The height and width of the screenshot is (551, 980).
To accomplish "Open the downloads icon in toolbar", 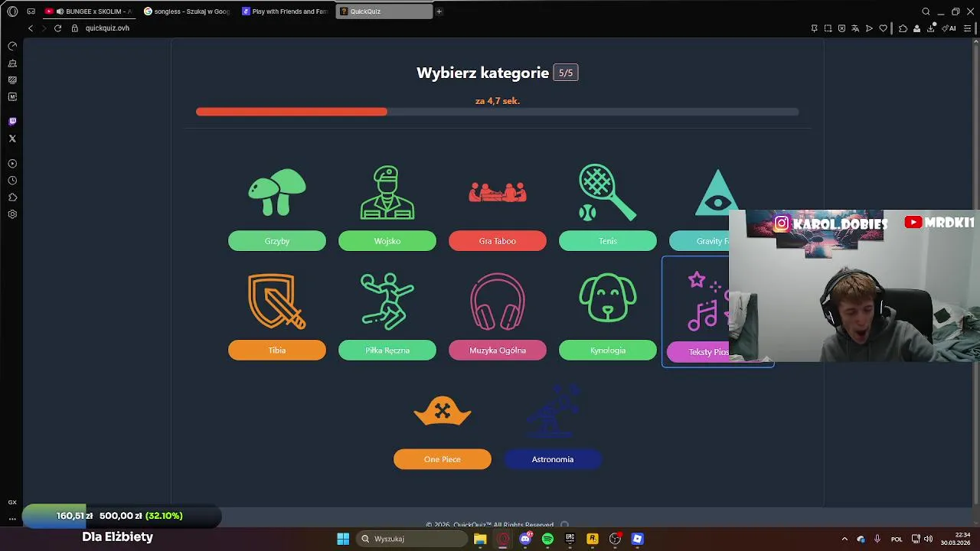I will pos(931,28).
